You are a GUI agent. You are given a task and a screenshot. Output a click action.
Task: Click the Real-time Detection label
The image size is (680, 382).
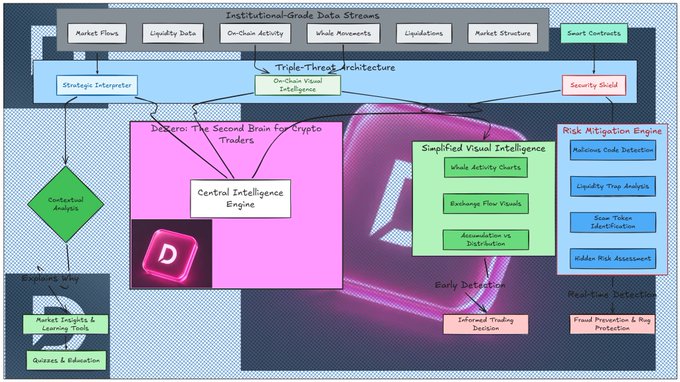(x=612, y=294)
